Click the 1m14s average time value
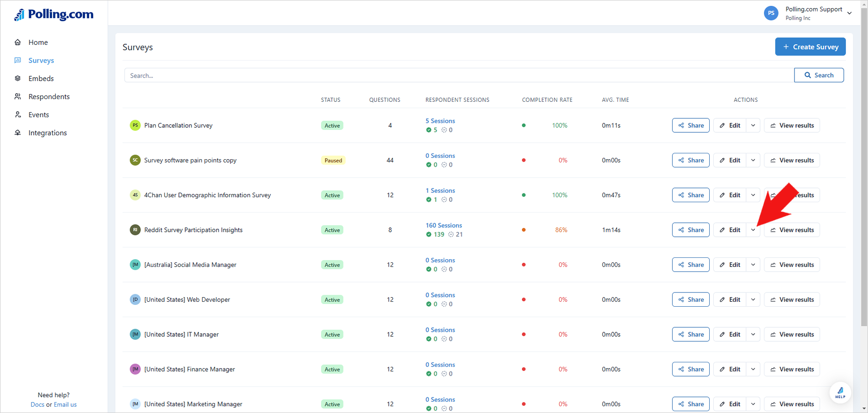 [x=611, y=230]
